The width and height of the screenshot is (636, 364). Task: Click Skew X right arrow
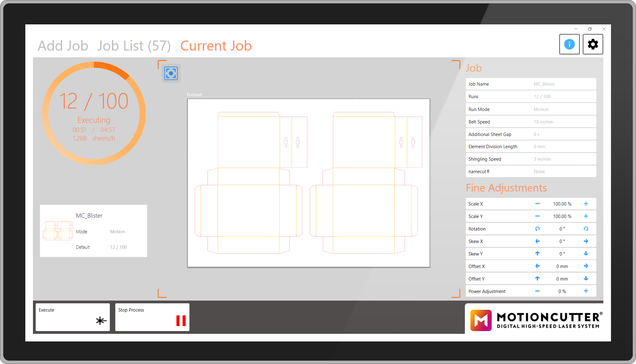(586, 241)
